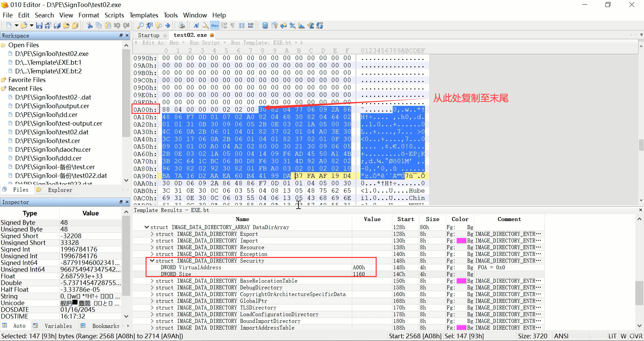The image size is (644, 341).
Task: Copy selection using toolbar copy icon
Action: [x=99, y=25]
